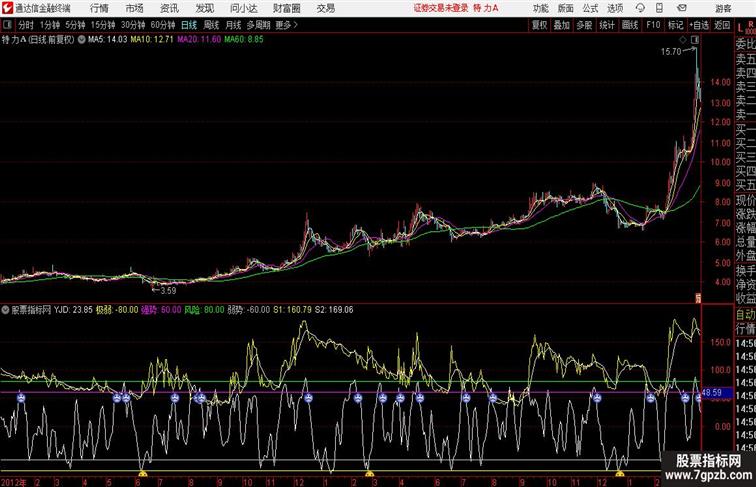Viewport: 756px width, 487px height.
Task: Select the 日线 daily tab
Action: [189, 25]
